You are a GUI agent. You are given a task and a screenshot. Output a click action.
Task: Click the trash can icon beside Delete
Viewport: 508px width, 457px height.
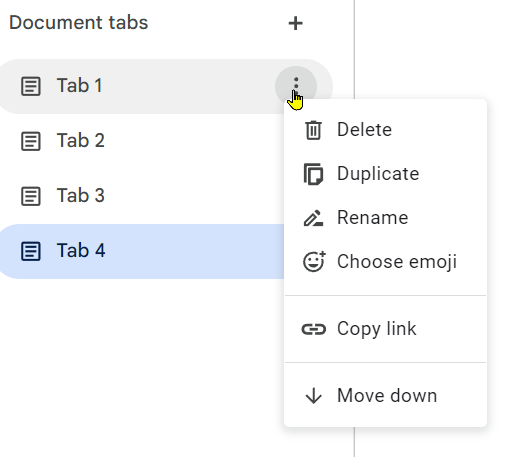click(x=313, y=130)
